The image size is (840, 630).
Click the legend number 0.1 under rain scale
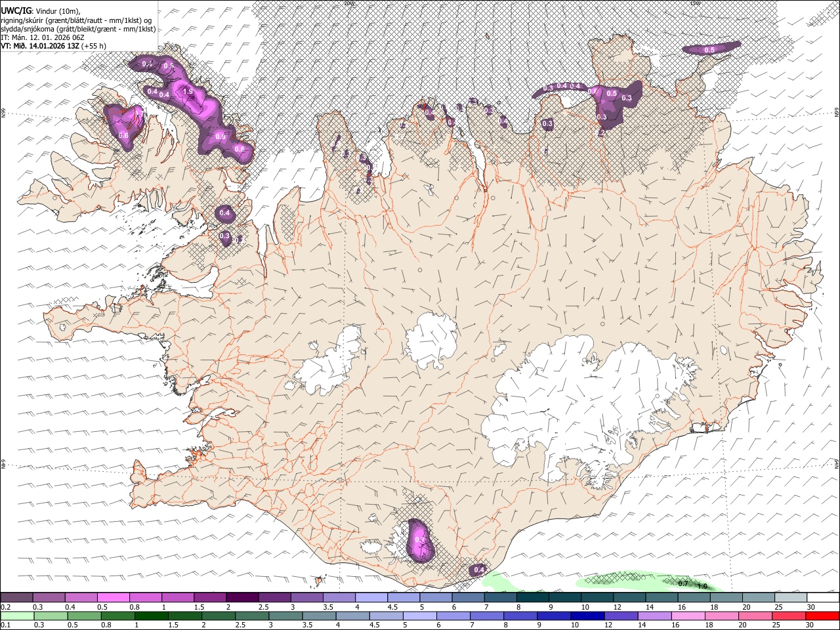coord(6,625)
